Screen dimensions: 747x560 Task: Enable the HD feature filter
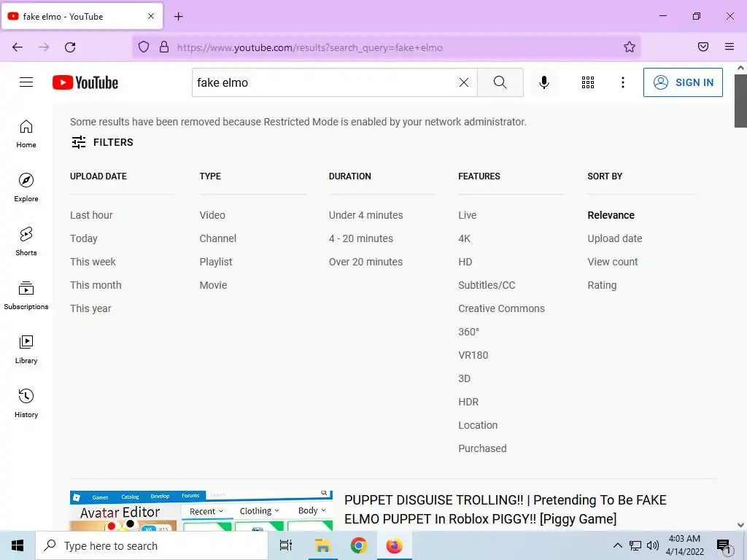(465, 262)
